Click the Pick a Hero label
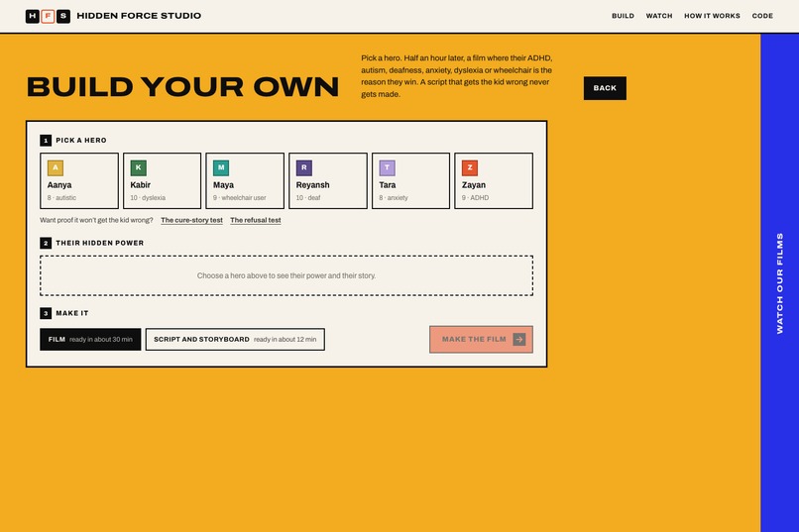Screen dimensions: 799x532 pos(81,140)
